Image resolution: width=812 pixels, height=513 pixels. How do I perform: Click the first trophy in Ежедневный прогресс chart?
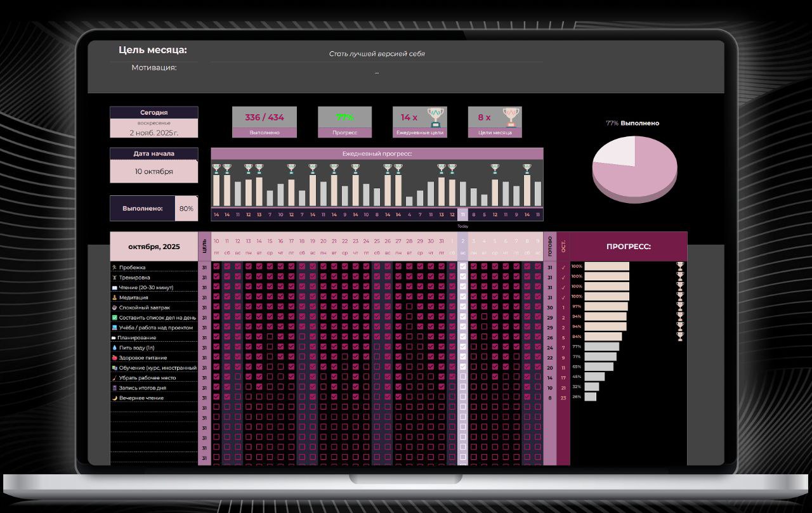tap(216, 169)
